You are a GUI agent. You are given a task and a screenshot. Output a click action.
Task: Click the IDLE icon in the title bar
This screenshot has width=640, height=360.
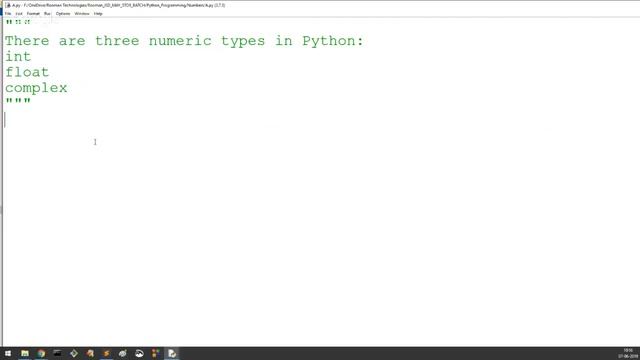7,5
